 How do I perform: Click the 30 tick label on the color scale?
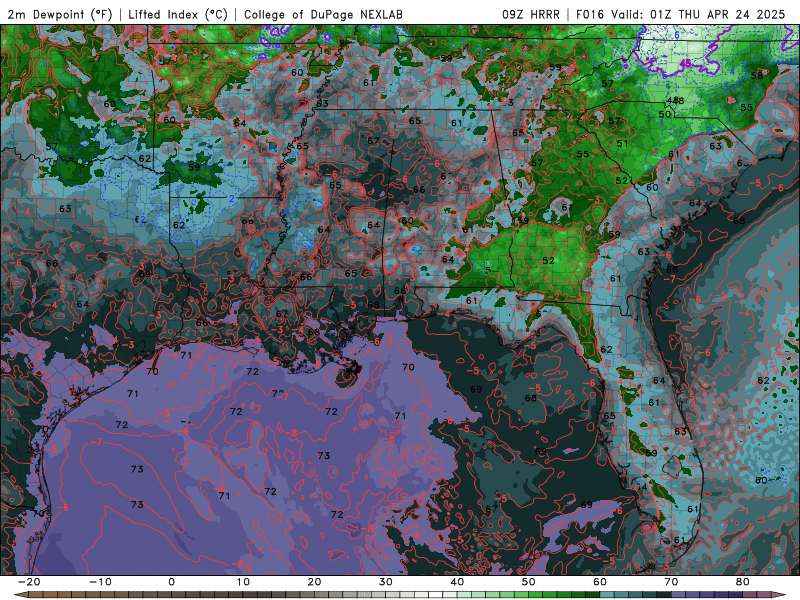(x=386, y=582)
